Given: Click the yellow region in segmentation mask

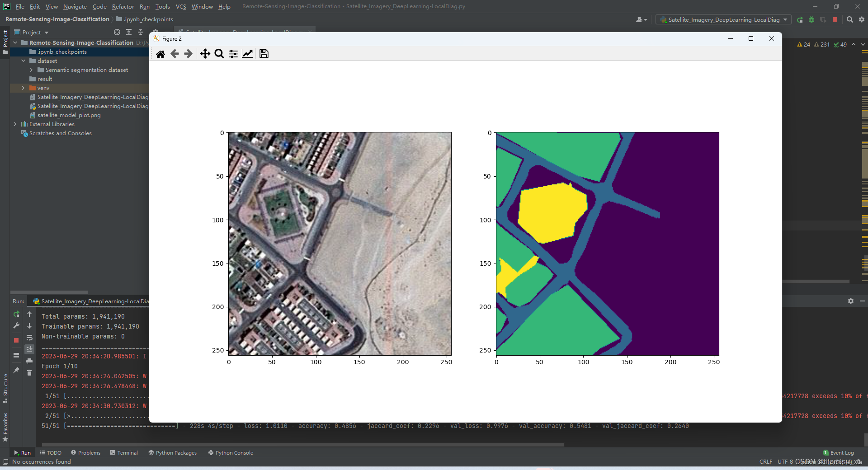Looking at the screenshot, I should (x=552, y=212).
